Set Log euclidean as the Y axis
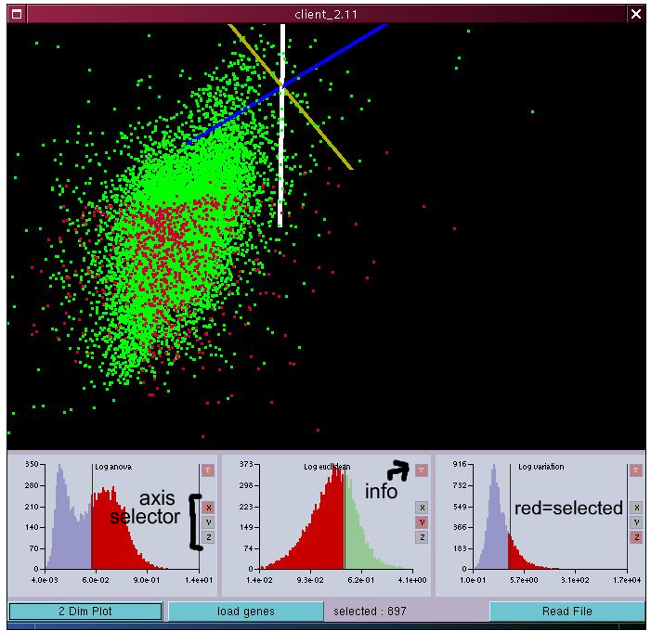This screenshot has width=664, height=644. [422, 522]
